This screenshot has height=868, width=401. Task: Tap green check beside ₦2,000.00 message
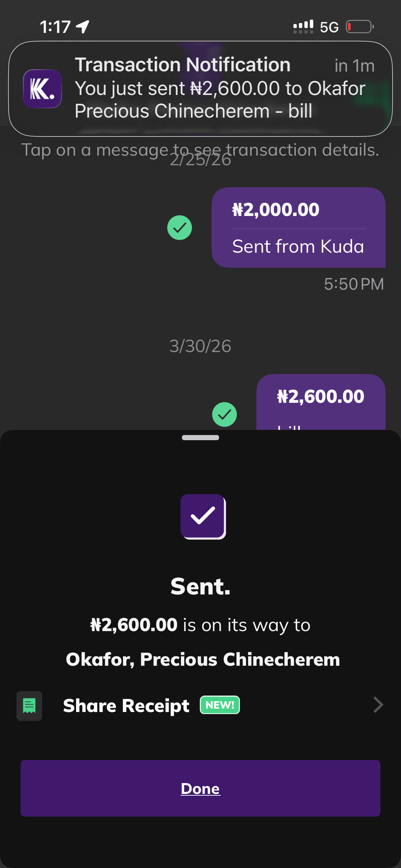tap(180, 228)
